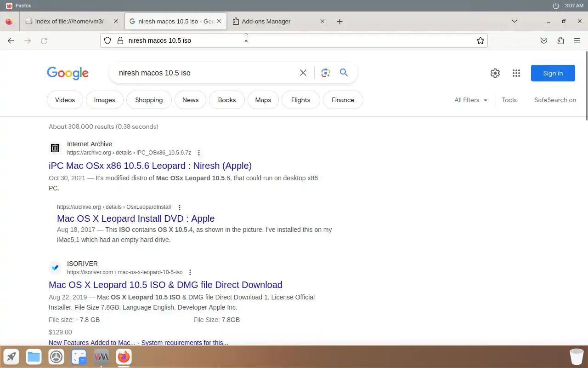Open Mac OS X Leopard Install DVD link
This screenshot has height=368, width=588.
[x=136, y=218]
